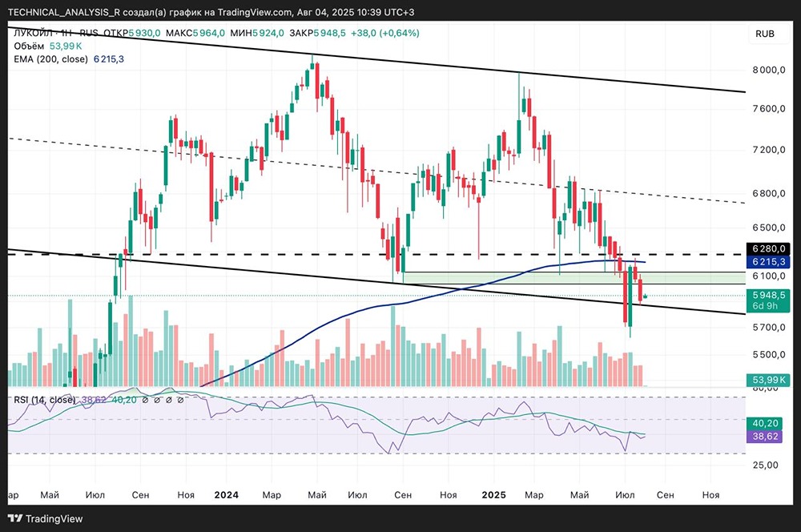Click the 38,62 value in RSI legend
Image resolution: width=801 pixels, height=532 pixels.
coord(93,400)
